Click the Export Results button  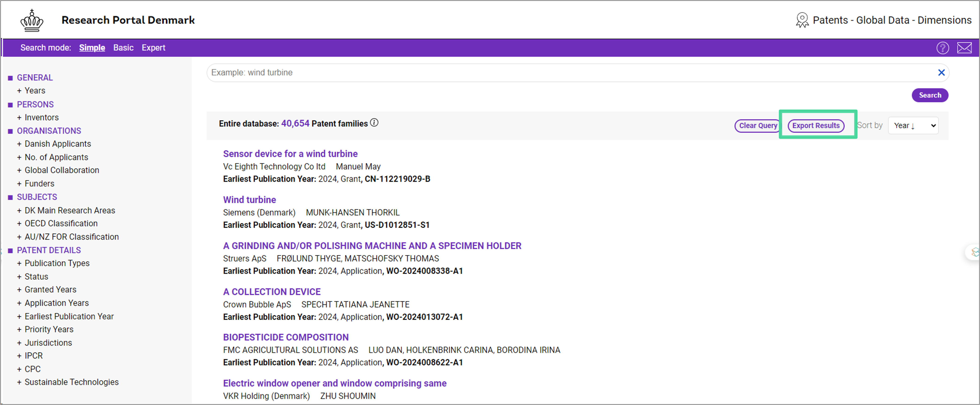pyautogui.click(x=816, y=126)
